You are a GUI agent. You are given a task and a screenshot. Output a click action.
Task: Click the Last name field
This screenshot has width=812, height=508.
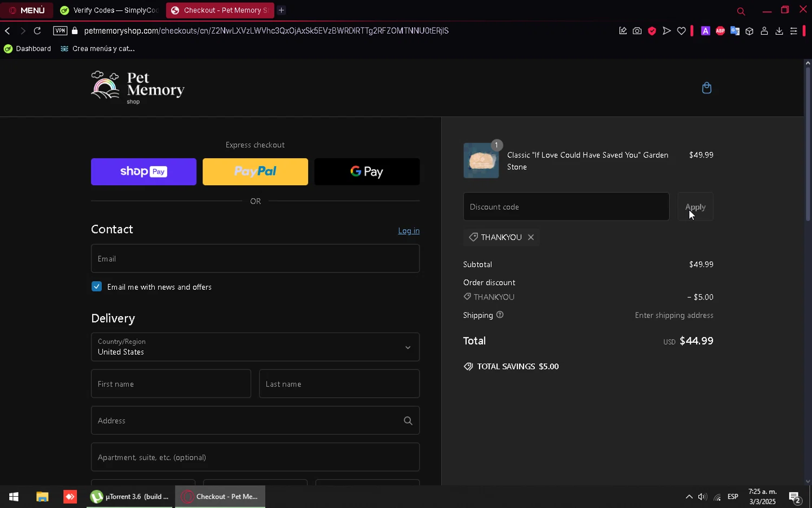click(x=339, y=384)
